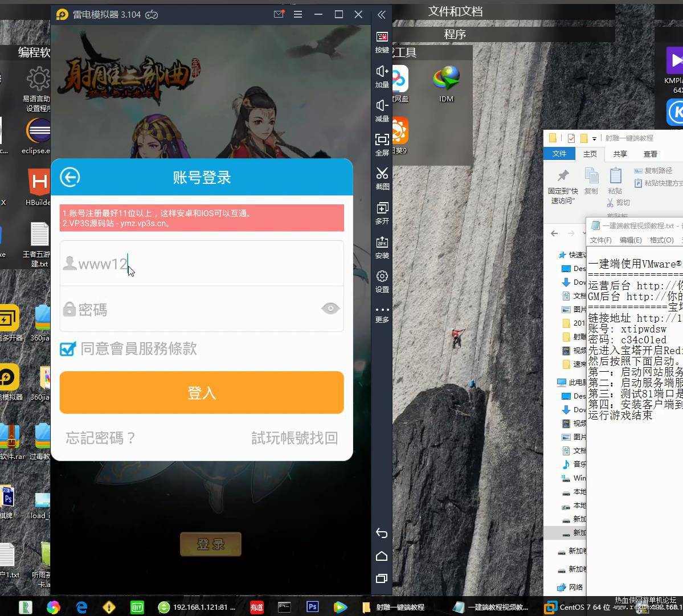Click Explorer back navigation arrow

(x=554, y=233)
